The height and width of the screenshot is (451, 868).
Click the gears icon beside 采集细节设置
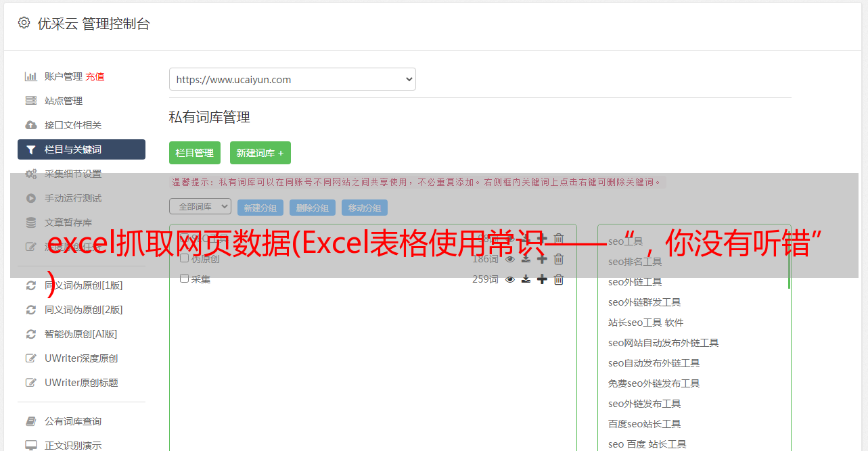point(30,174)
